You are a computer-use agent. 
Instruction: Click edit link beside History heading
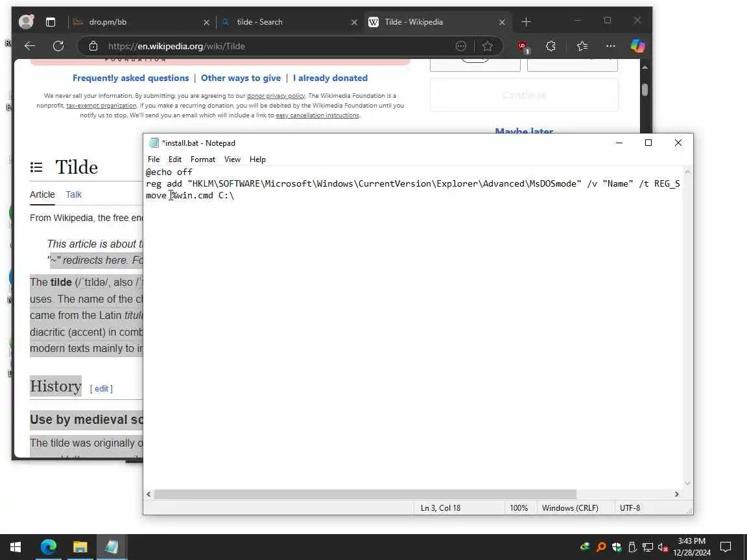[x=101, y=389]
